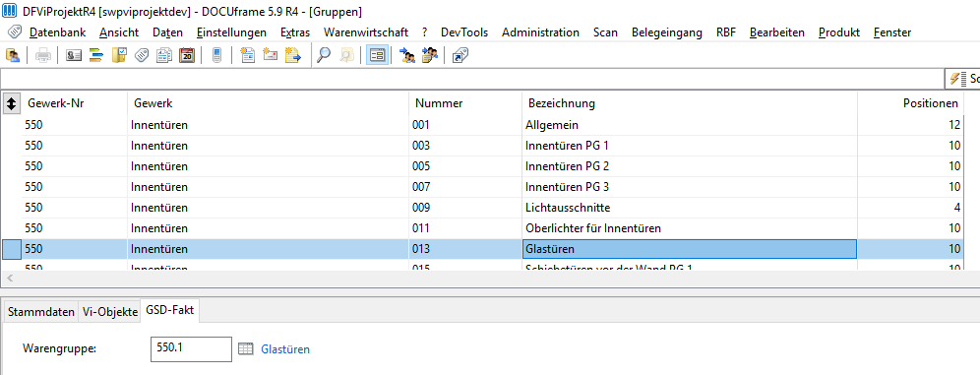Sort by the Nummer column header

(465, 103)
